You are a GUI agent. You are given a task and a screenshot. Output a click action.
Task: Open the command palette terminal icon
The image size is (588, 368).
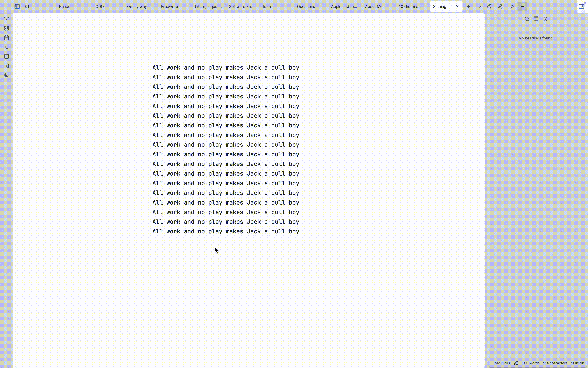click(6, 47)
